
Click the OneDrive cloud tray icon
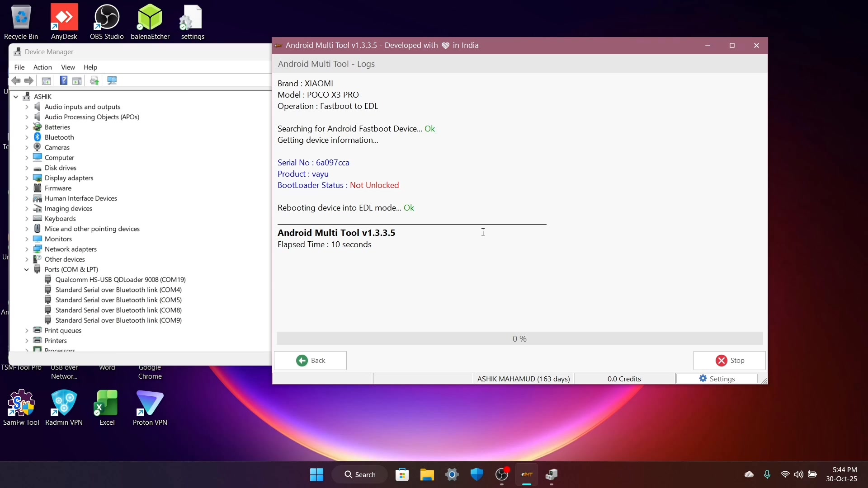point(749,474)
